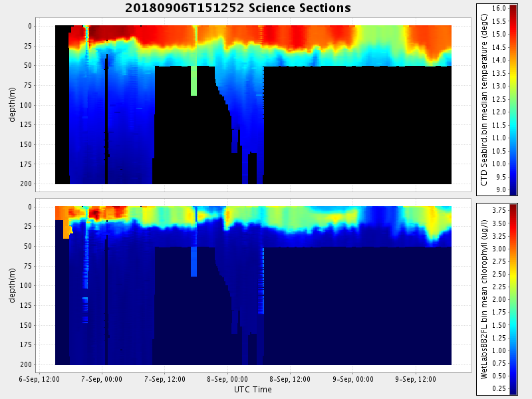Click the green vertical strip in temperature plot
532x399 pixels.
tap(194, 80)
